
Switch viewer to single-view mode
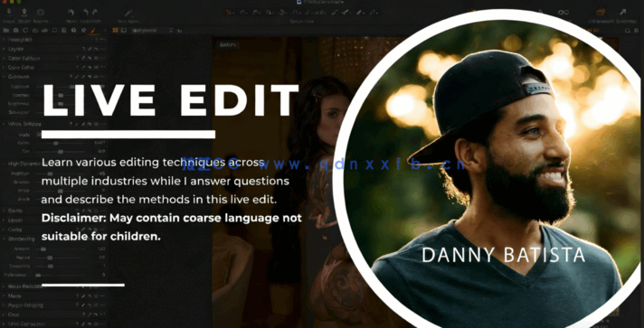(123, 30)
